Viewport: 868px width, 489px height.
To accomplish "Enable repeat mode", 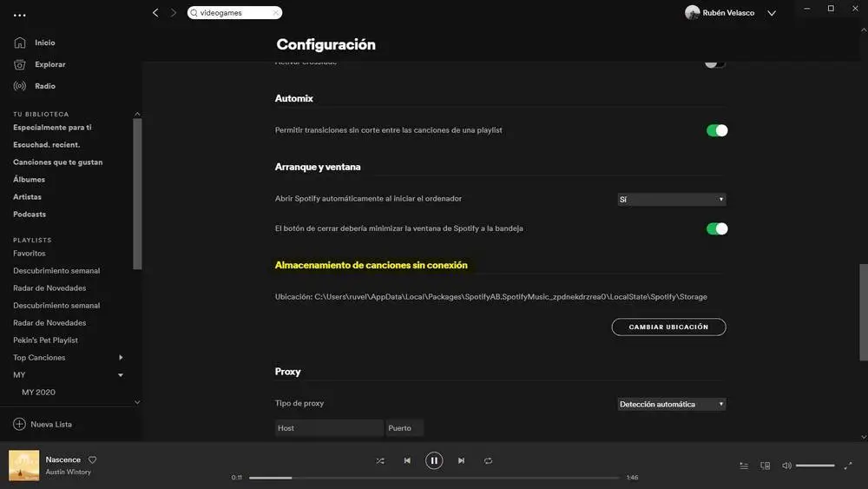I will pyautogui.click(x=488, y=460).
